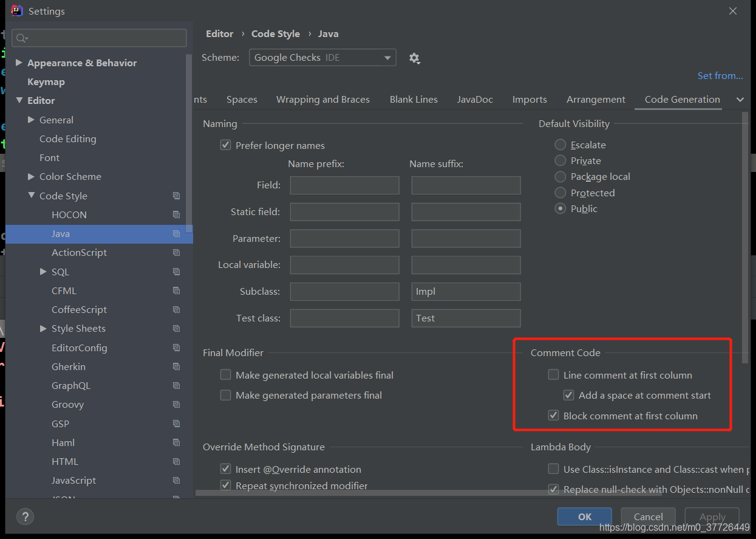Viewport: 756px width, 539px height.
Task: Enable Use Class::isInstance and Class::cast checkbox
Action: pyautogui.click(x=553, y=469)
